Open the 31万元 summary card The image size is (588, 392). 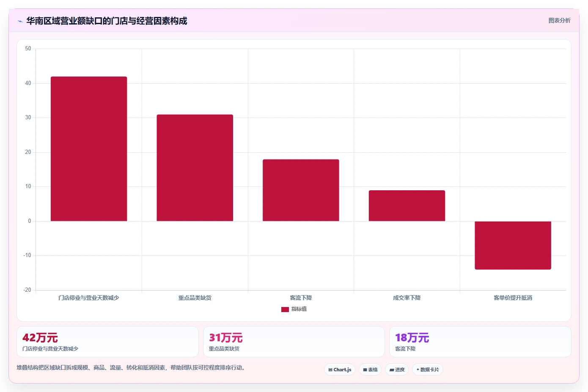294,342
